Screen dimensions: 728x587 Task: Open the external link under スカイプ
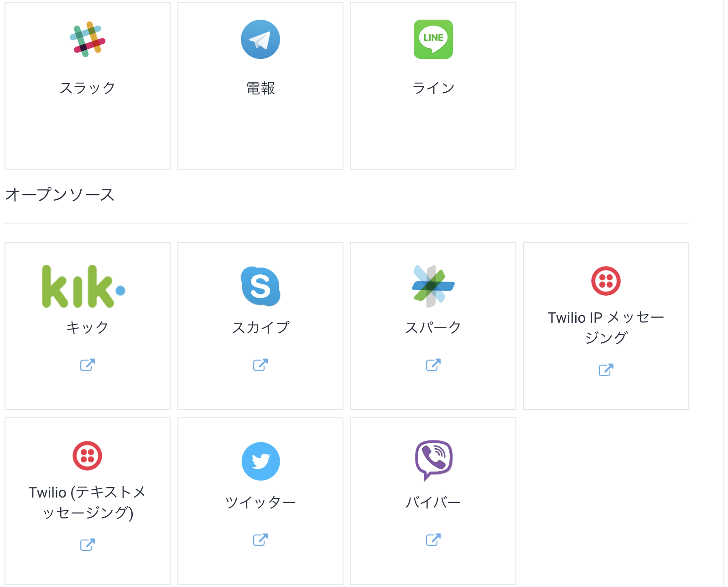coord(260,365)
